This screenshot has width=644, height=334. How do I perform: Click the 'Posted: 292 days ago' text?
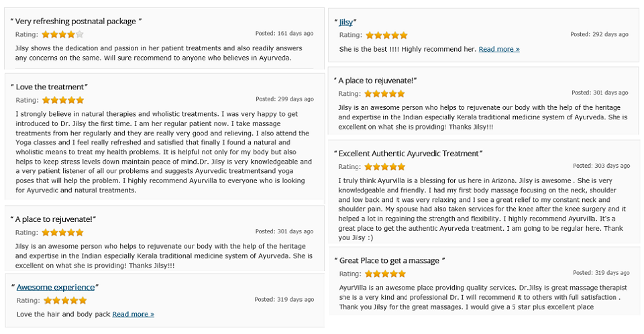[x=599, y=34]
